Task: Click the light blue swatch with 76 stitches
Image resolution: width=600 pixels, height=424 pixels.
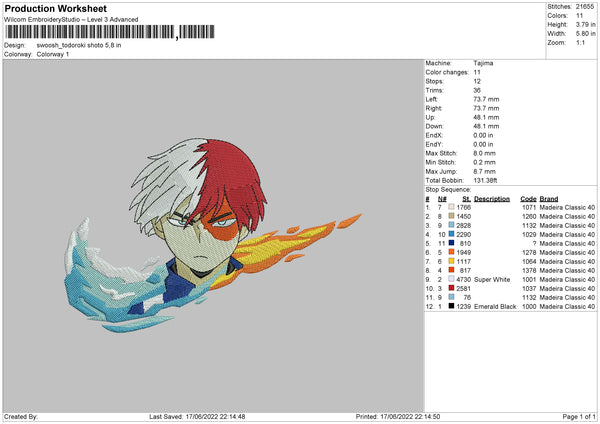Action: coord(451,297)
